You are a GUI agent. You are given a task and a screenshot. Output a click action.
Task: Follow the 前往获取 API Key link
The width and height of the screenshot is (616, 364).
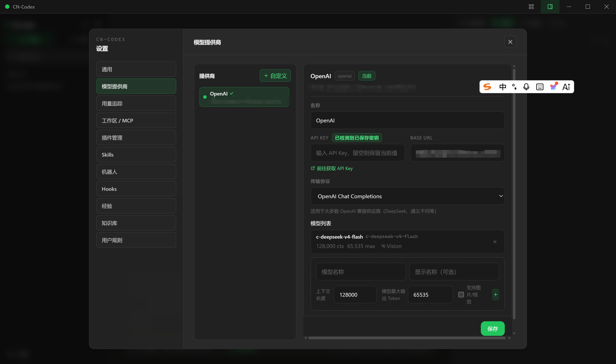tap(334, 168)
